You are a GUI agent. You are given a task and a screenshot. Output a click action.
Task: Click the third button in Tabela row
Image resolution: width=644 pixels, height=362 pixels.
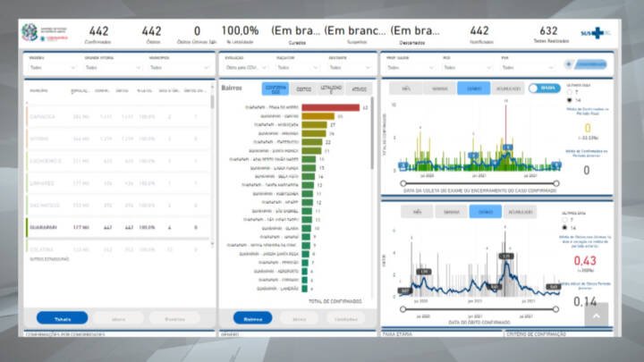click(x=174, y=318)
